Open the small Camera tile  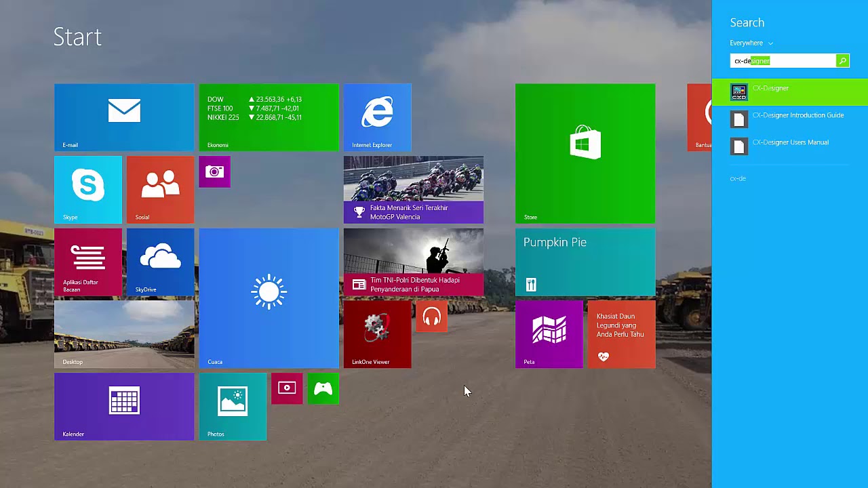pyautogui.click(x=215, y=172)
